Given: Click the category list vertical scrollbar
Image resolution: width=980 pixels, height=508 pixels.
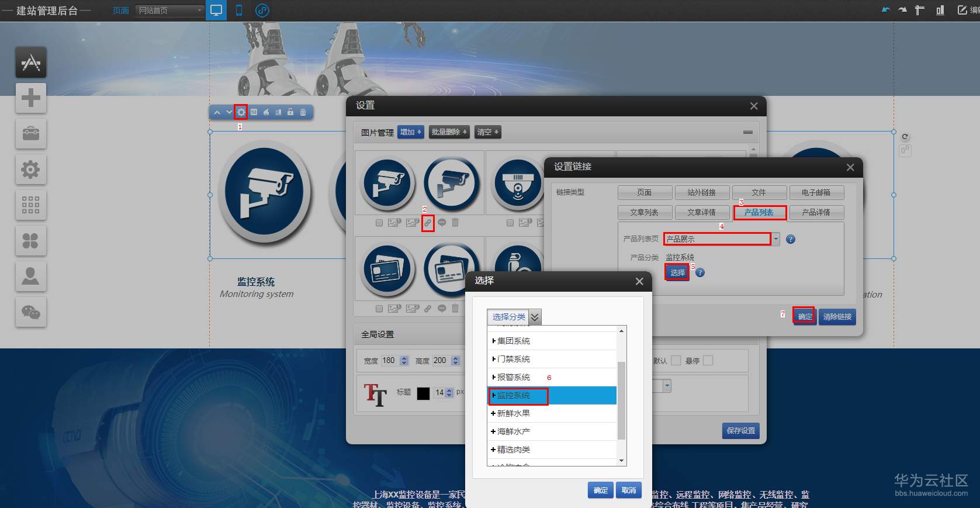Looking at the screenshot, I should (621, 400).
